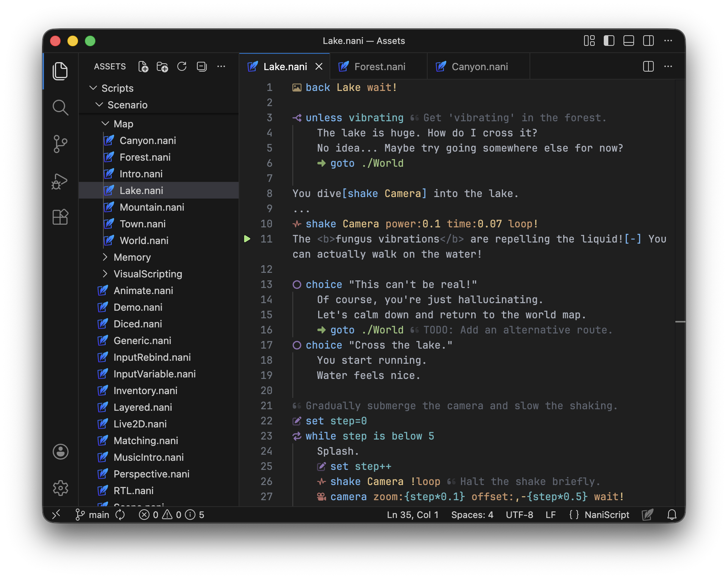Toggle the bottom panel visibility
Viewport: 728px width, 579px height.
[629, 41]
